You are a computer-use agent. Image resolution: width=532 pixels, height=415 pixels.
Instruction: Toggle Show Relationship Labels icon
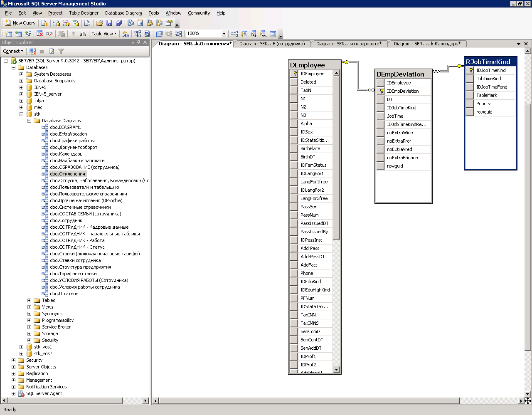126,34
